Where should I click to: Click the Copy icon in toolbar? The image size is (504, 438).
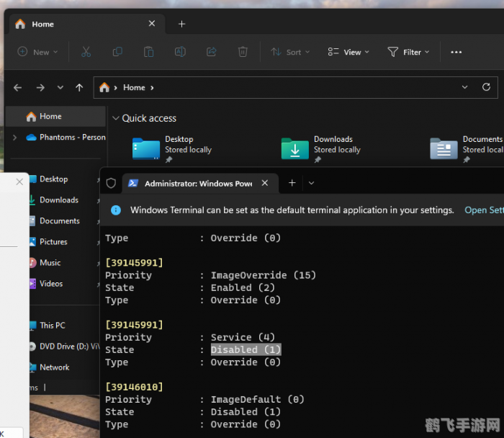[x=117, y=52]
